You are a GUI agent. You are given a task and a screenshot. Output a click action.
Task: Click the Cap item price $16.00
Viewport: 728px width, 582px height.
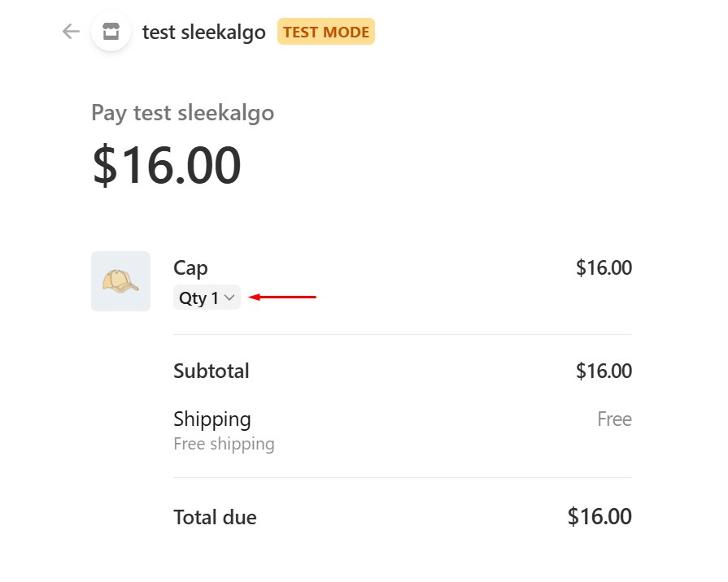coord(604,268)
